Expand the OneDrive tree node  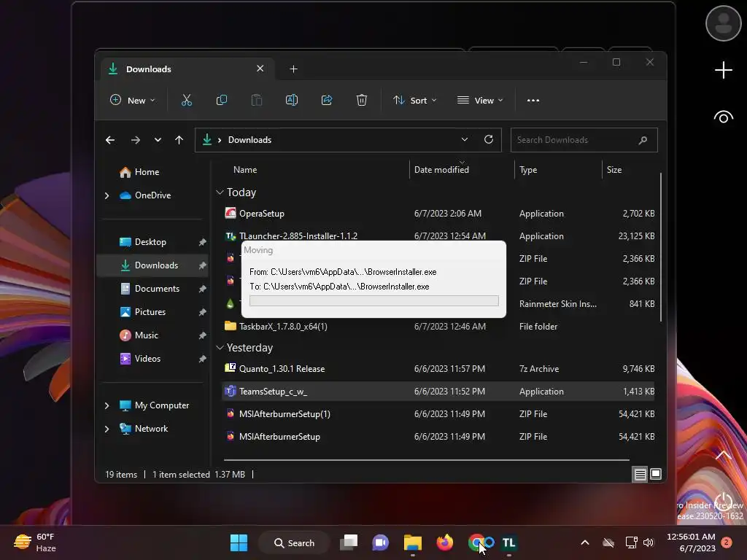click(107, 195)
